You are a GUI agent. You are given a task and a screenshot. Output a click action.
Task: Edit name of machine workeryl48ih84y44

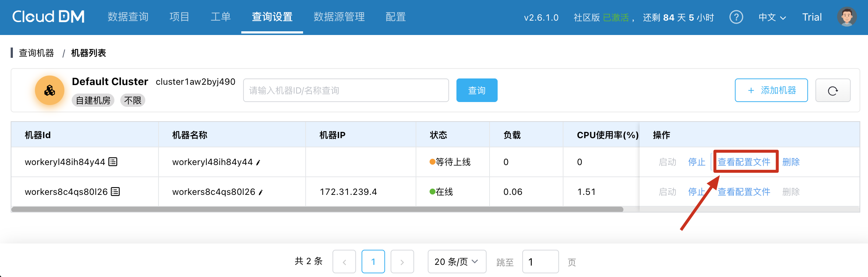(258, 162)
